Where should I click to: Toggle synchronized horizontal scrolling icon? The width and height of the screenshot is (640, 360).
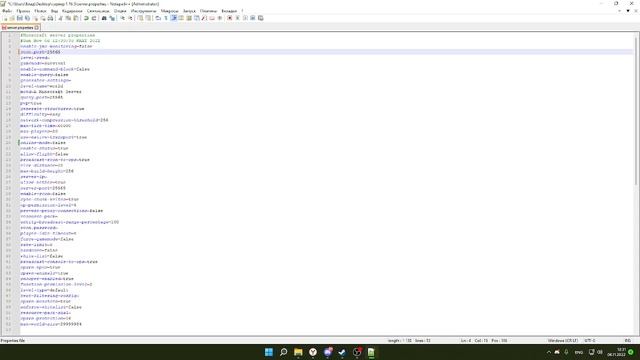pyautogui.click(x=148, y=18)
